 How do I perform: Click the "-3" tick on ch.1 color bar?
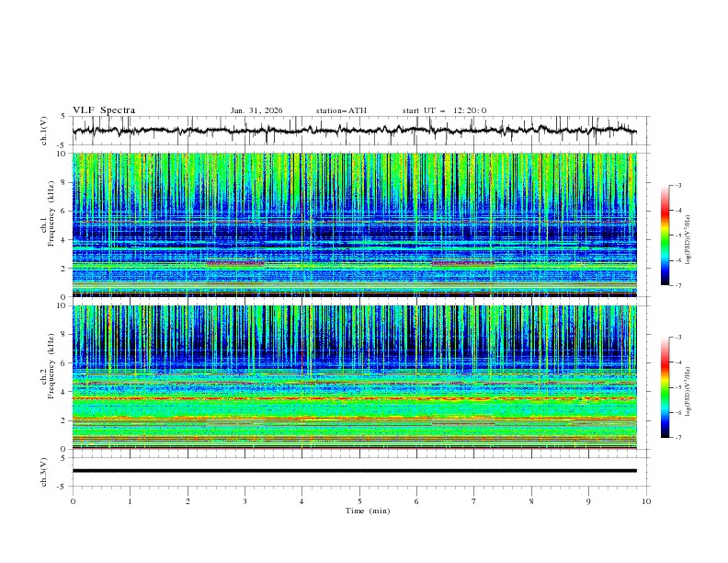click(x=677, y=185)
